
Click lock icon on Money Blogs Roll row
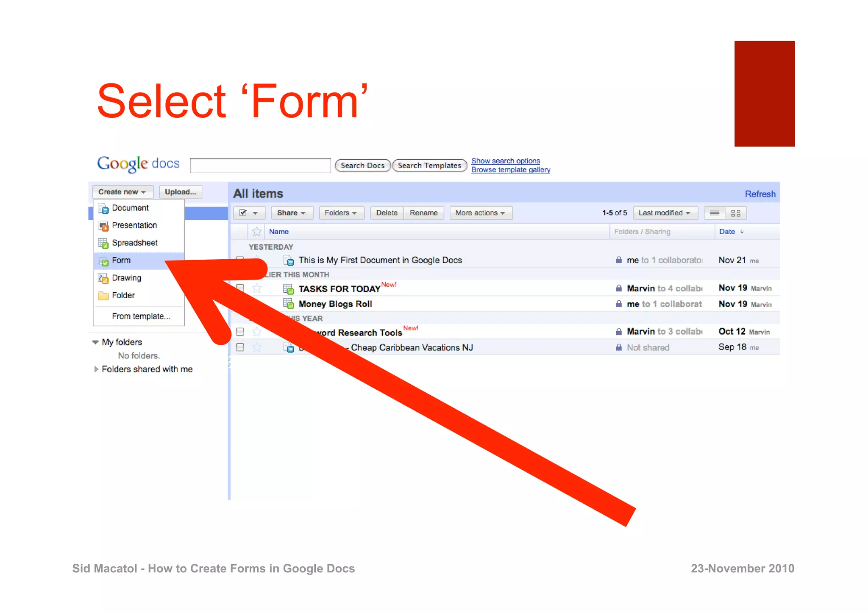(x=619, y=304)
